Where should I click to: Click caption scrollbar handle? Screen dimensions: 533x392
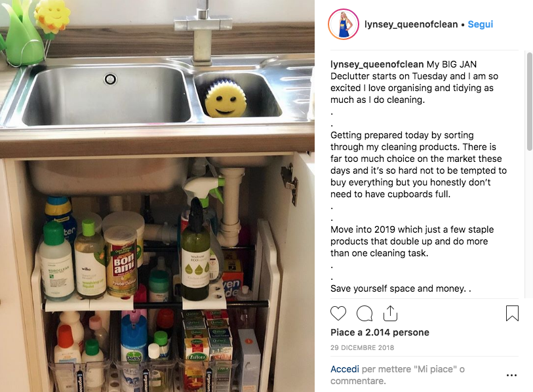click(529, 102)
